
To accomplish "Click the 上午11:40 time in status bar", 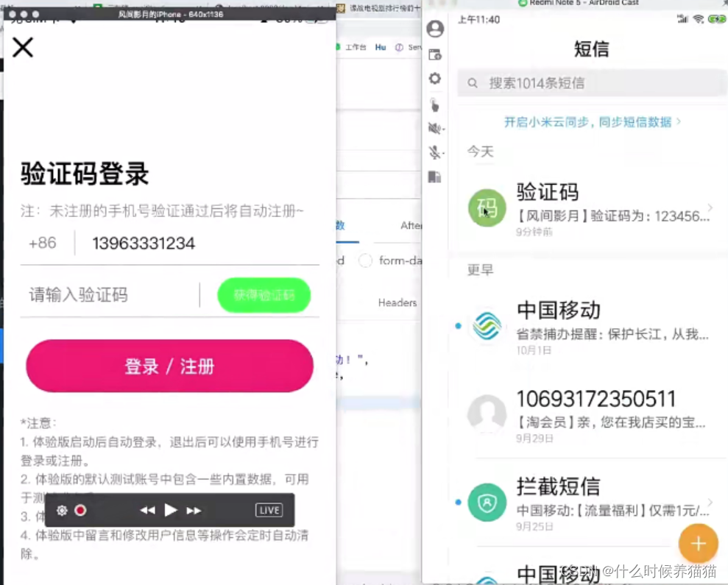I will [x=478, y=19].
